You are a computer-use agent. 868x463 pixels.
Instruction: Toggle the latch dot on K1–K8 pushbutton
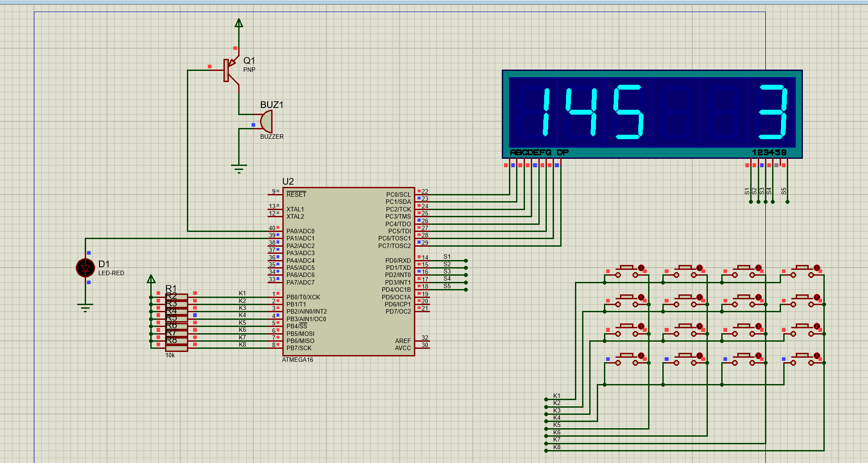tap(816, 268)
